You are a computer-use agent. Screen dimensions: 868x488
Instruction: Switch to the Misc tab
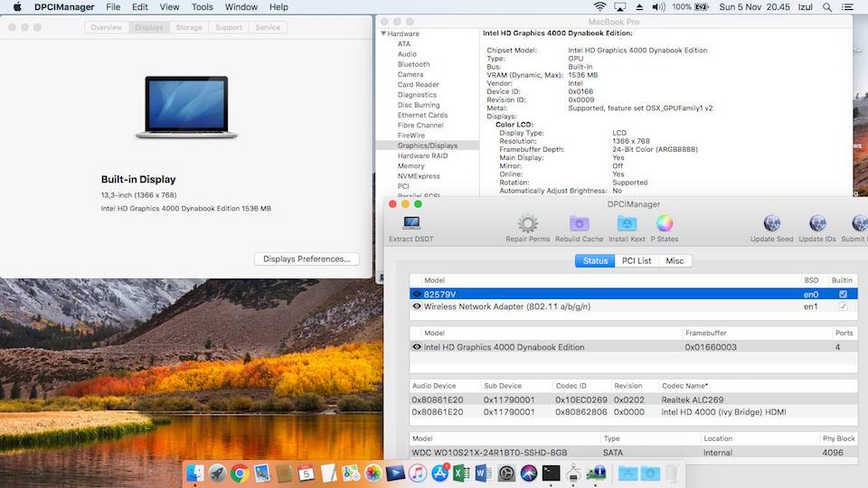(x=675, y=260)
